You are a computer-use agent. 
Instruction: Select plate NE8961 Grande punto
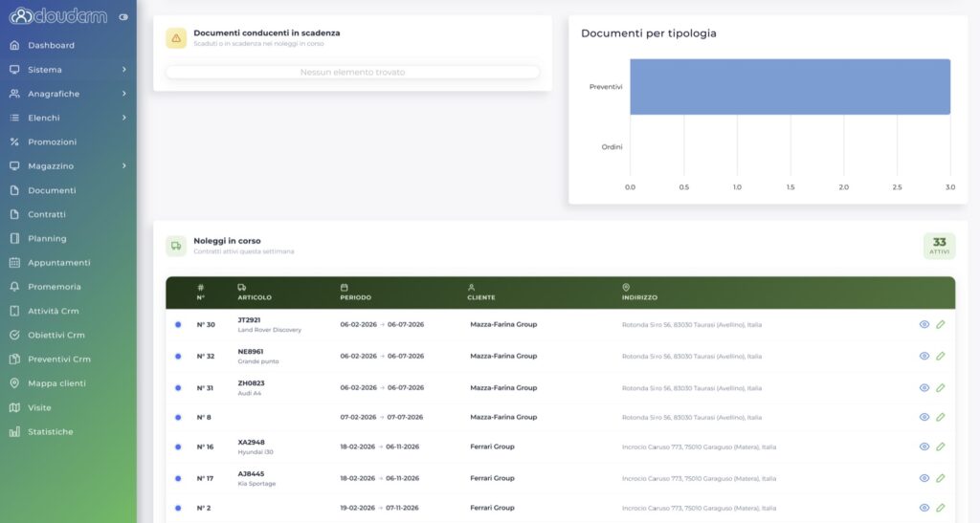click(x=258, y=356)
